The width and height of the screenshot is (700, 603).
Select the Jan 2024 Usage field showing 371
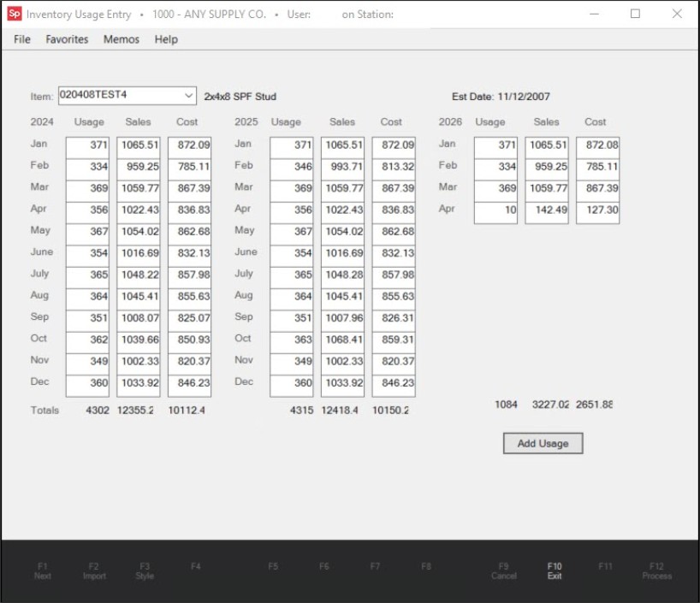89,144
